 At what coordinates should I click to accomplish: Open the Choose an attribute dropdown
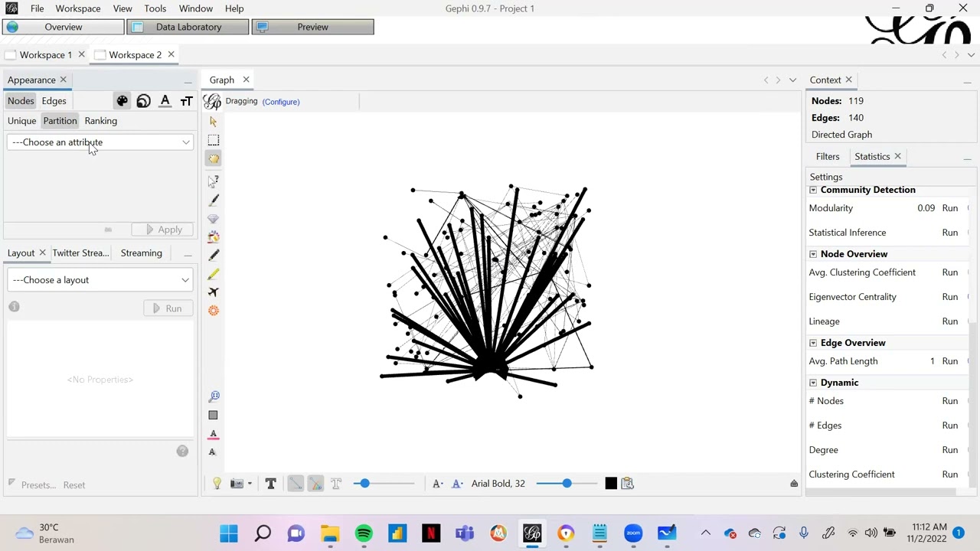tap(100, 142)
